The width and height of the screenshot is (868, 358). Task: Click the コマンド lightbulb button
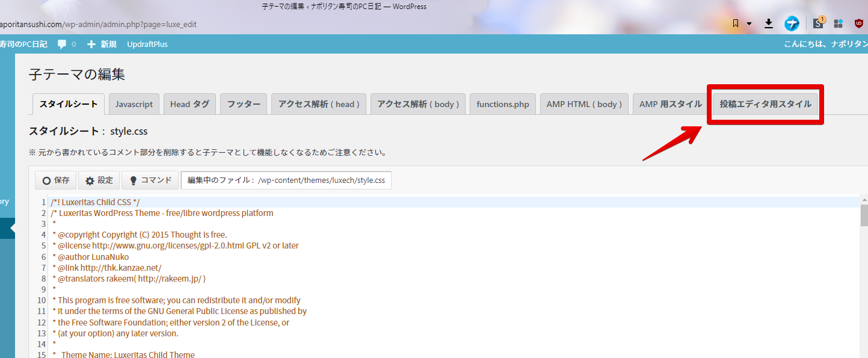point(150,180)
